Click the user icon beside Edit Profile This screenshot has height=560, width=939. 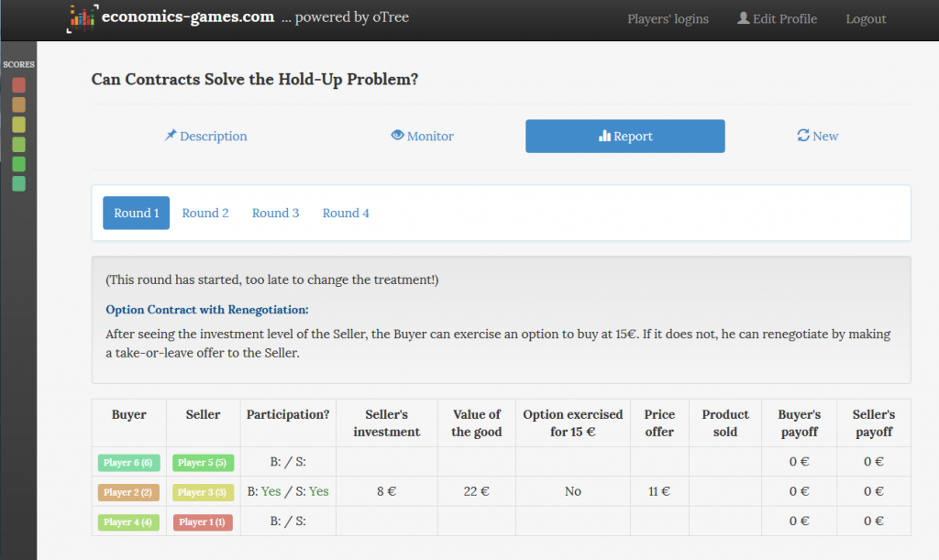744,18
